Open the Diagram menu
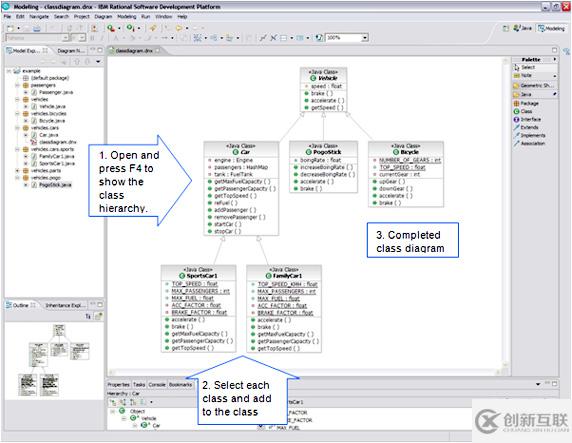This screenshot has height=443, width=572. [x=103, y=16]
